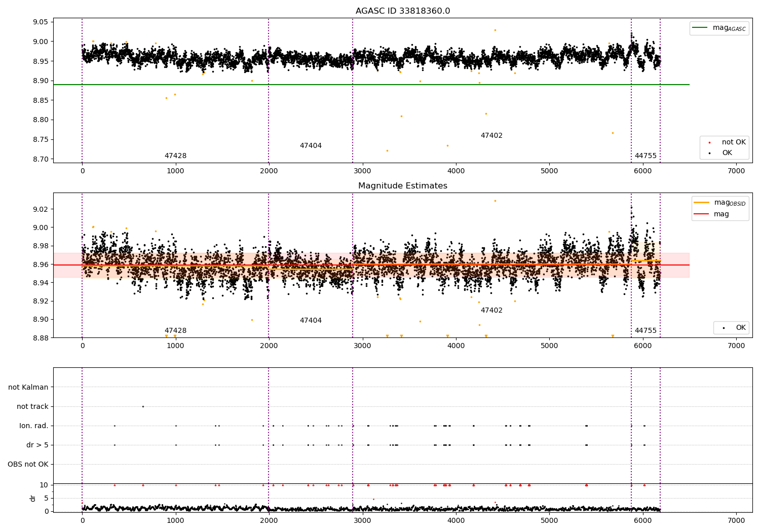This screenshot has width=760, height=532.
Task: Click the 47402 obsid label in top plot
Action: tap(491, 136)
